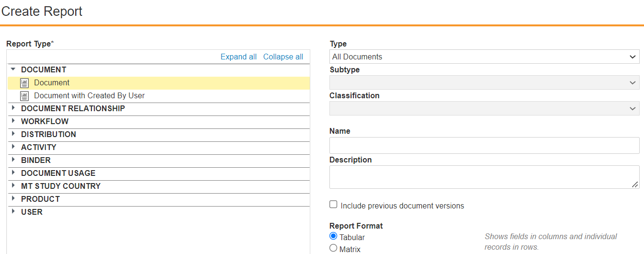Click the Document report type icon
Image resolution: width=644 pixels, height=254 pixels.
(24, 83)
